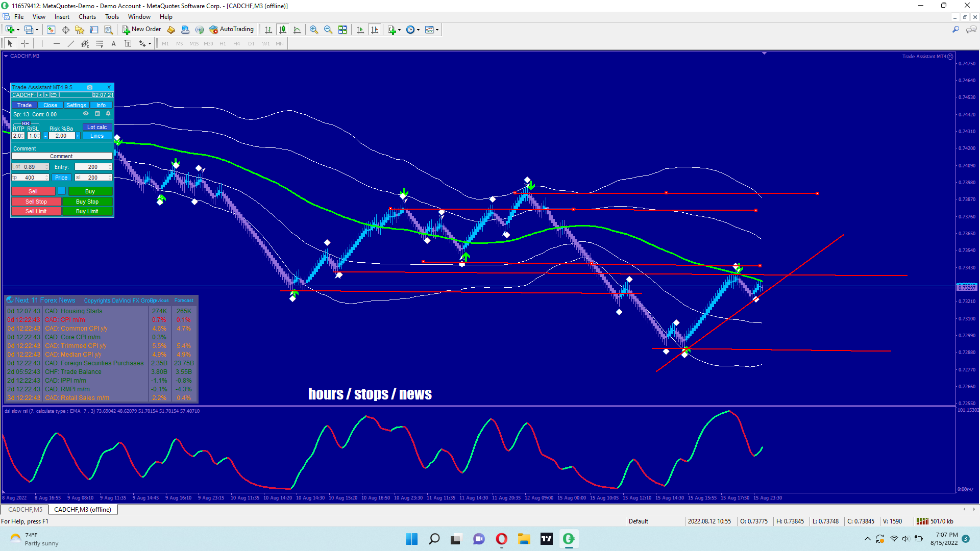Viewport: 980px width, 551px height.
Task: Open the Templates dropdown arrow in toolbar
Action: pyautogui.click(x=437, y=30)
